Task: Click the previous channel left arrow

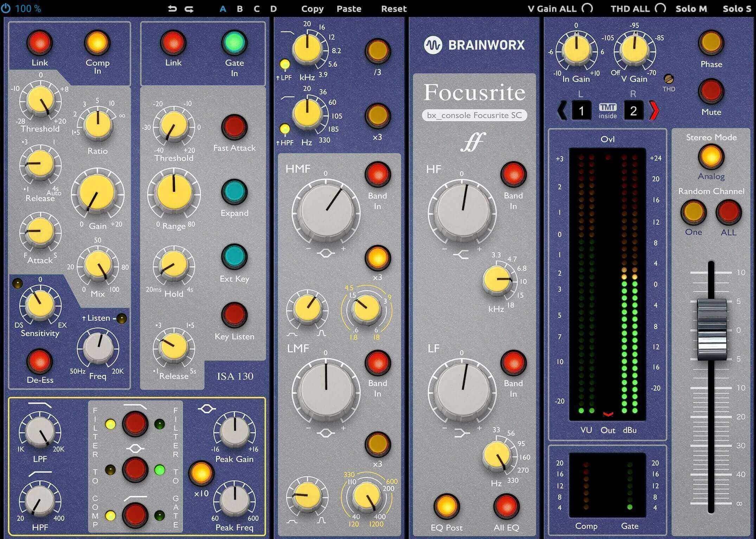Action: (562, 111)
